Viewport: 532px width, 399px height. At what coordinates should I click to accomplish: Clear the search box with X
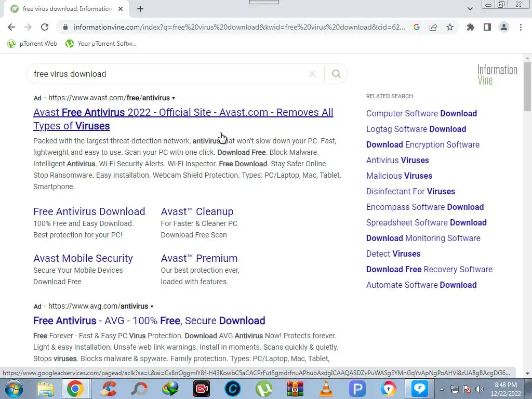(x=312, y=74)
